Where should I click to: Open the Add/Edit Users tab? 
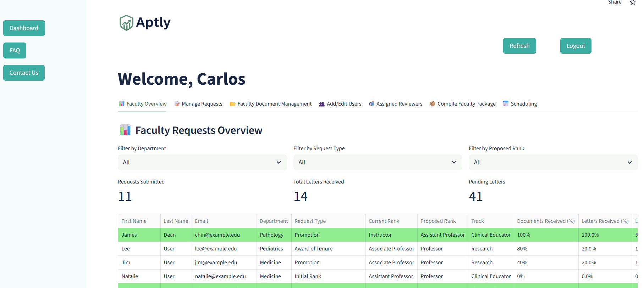coord(340,104)
